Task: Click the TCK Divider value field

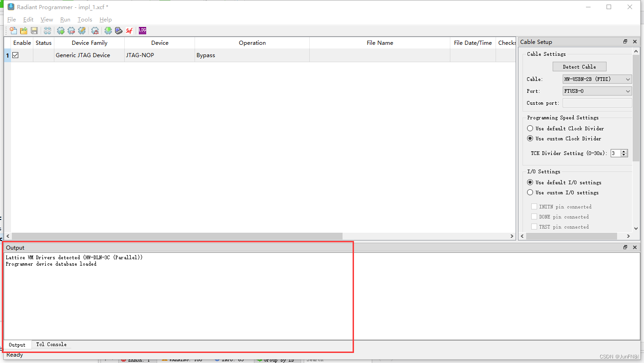Action: pos(616,153)
